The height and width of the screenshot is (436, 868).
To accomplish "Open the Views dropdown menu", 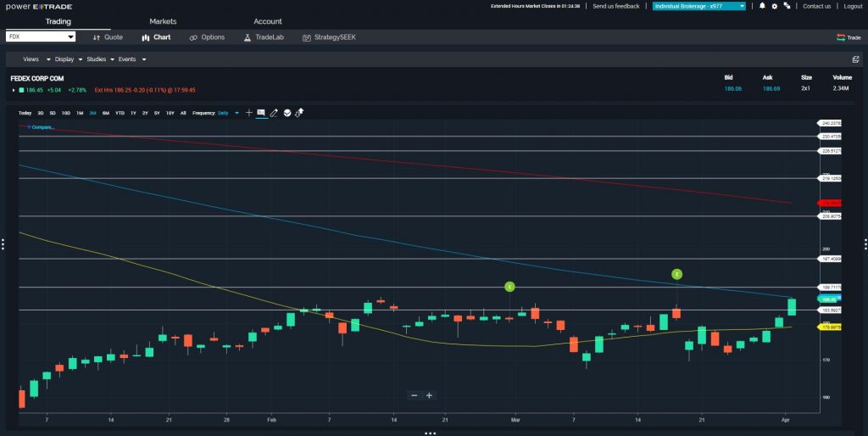I will click(36, 59).
